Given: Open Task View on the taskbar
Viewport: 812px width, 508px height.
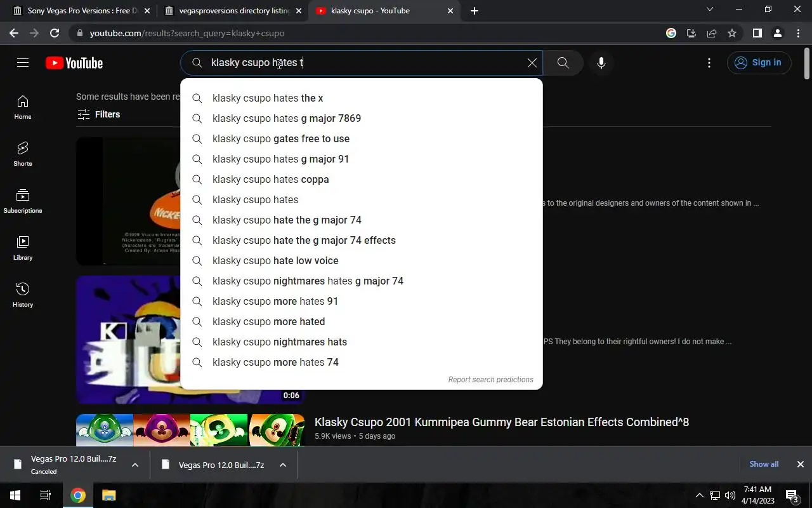Looking at the screenshot, I should click(46, 495).
